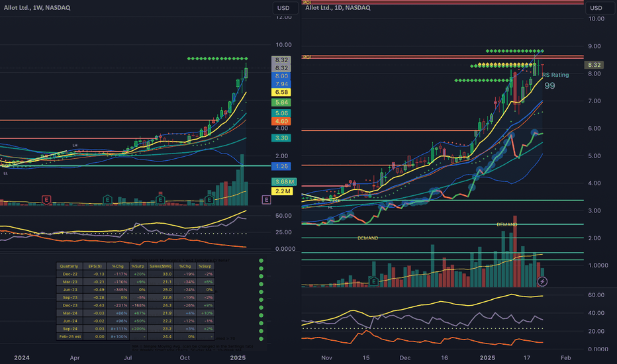The image size is (617, 364).
Task: Click the blue 8.00 price label
Action: point(281,76)
